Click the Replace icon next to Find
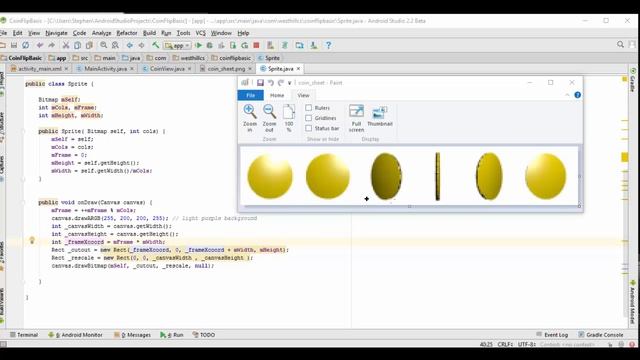The image size is (640, 360). click(115, 45)
